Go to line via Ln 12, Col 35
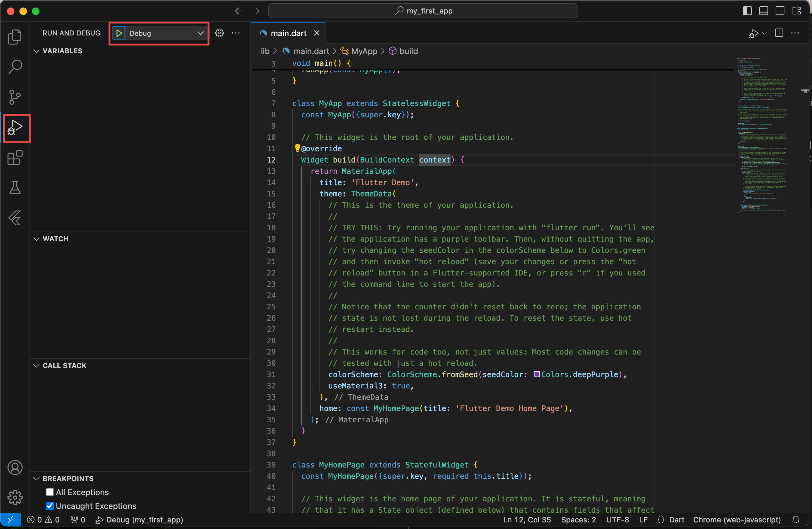Screen dimensions: 812x529 [x=527, y=520]
